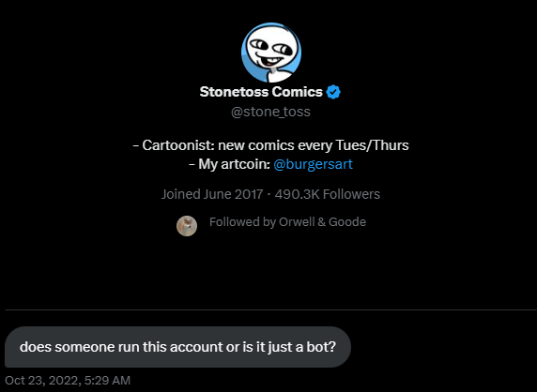The height and width of the screenshot is (392, 537).
Task: Click the word Orwell in followed-by text
Action: (297, 222)
